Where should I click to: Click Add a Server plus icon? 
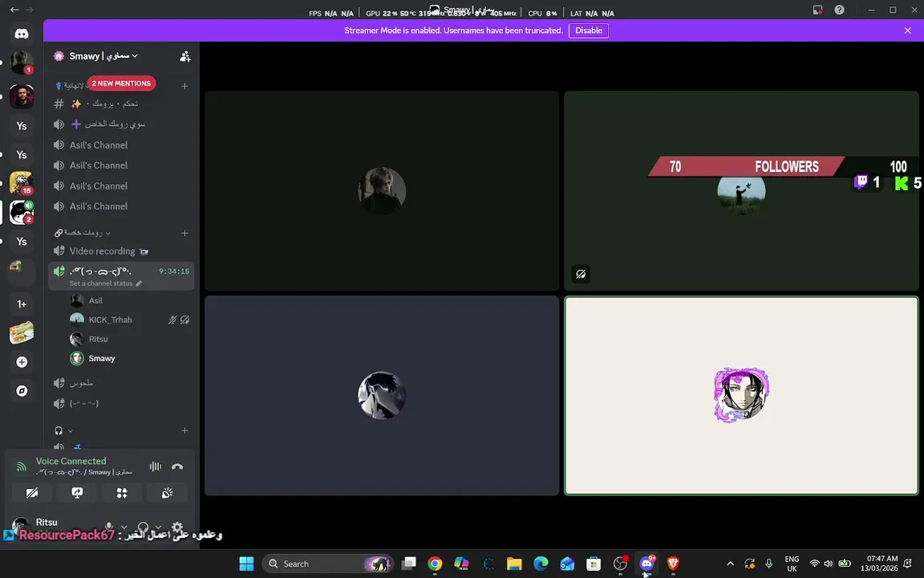tap(22, 362)
